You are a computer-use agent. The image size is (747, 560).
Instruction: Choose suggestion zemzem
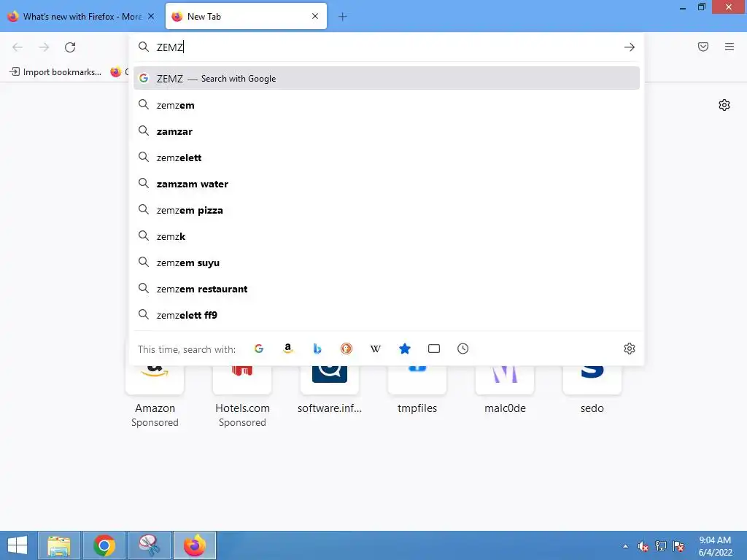click(387, 105)
